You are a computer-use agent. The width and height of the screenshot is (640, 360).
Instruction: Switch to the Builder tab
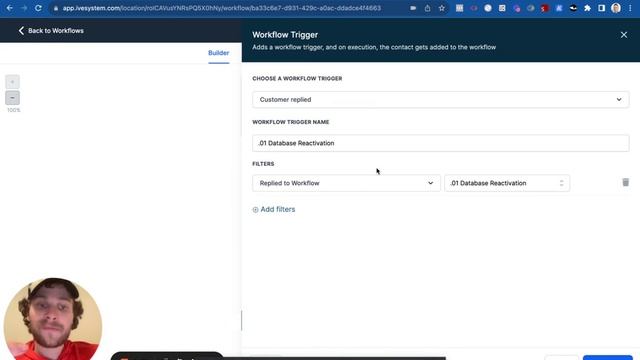[x=218, y=53]
